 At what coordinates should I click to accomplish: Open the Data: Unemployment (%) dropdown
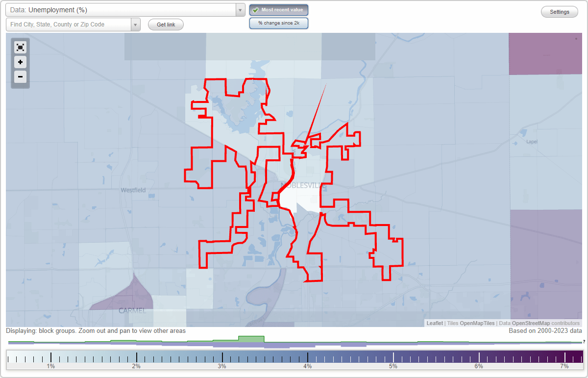click(122, 9)
